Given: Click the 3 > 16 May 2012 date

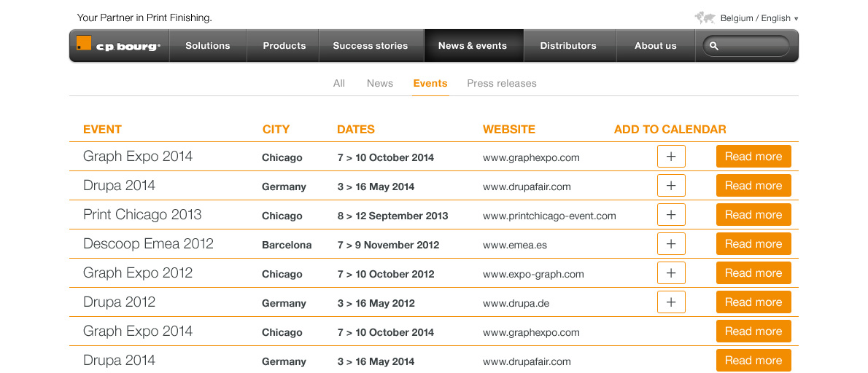Looking at the screenshot, I should pos(376,303).
